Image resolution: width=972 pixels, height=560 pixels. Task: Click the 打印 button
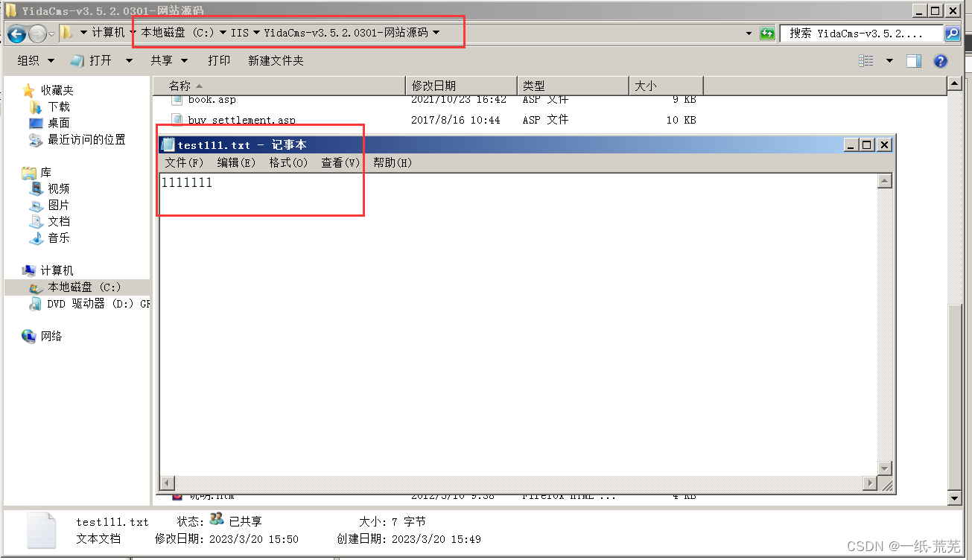tap(219, 61)
